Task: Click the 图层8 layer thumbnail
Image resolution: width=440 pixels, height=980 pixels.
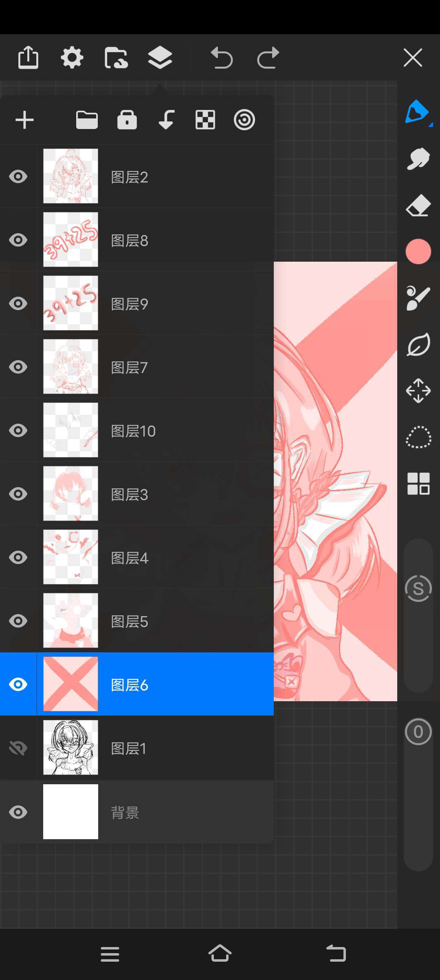Action: coord(70,240)
